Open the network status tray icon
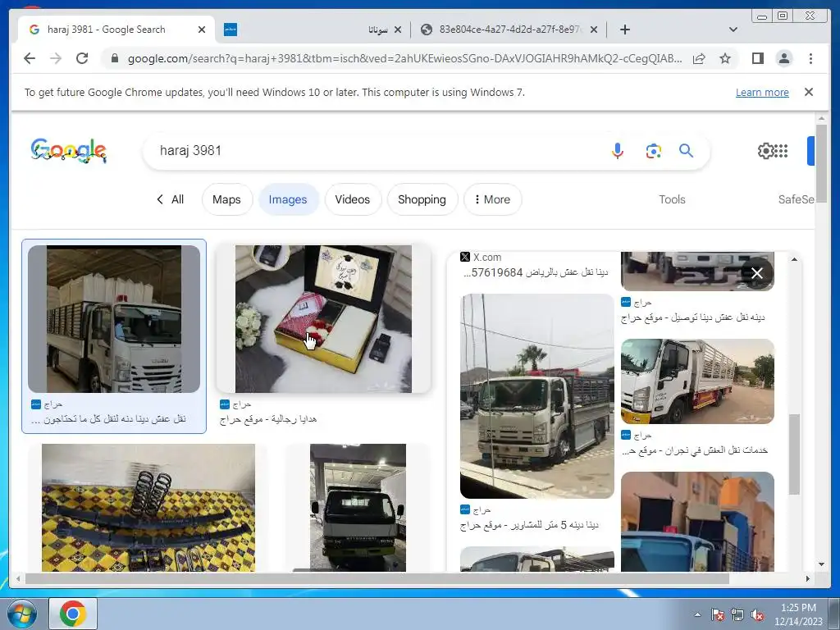Screen dimensions: 840x630 pos(737,614)
